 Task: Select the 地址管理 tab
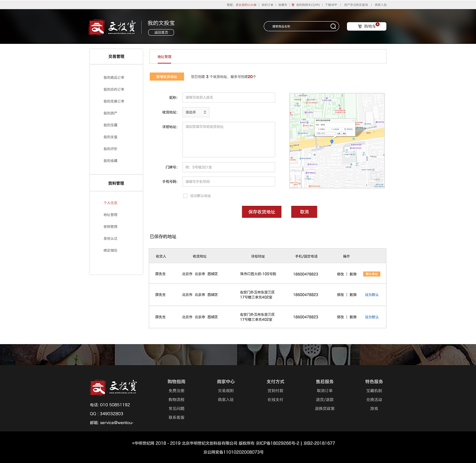[x=164, y=57]
